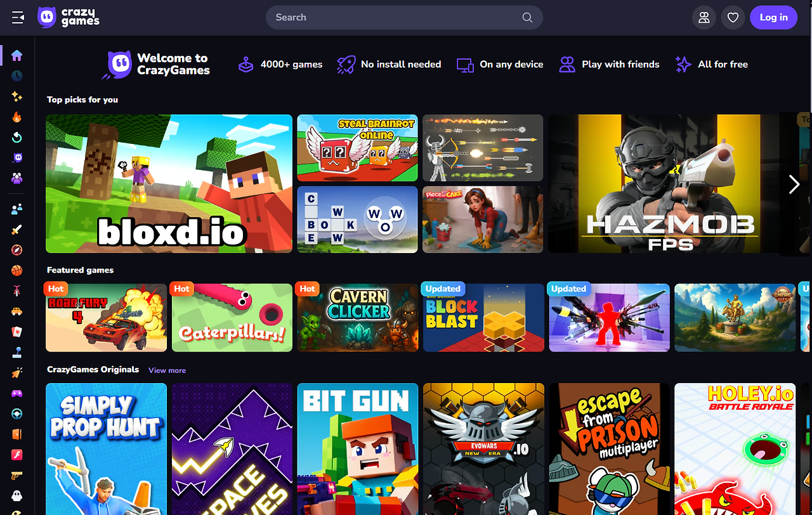Screen dimensions: 812x515
Task: Open Flash games category icon
Action: pyautogui.click(x=17, y=455)
